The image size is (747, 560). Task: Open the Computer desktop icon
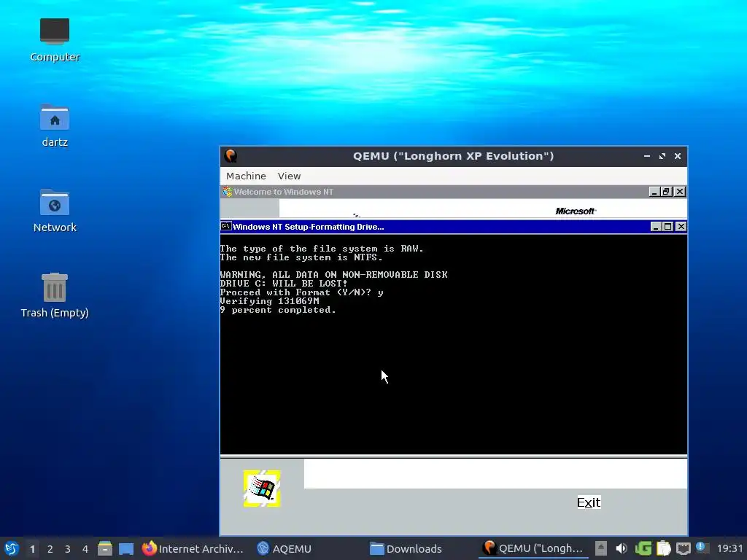[x=54, y=40]
